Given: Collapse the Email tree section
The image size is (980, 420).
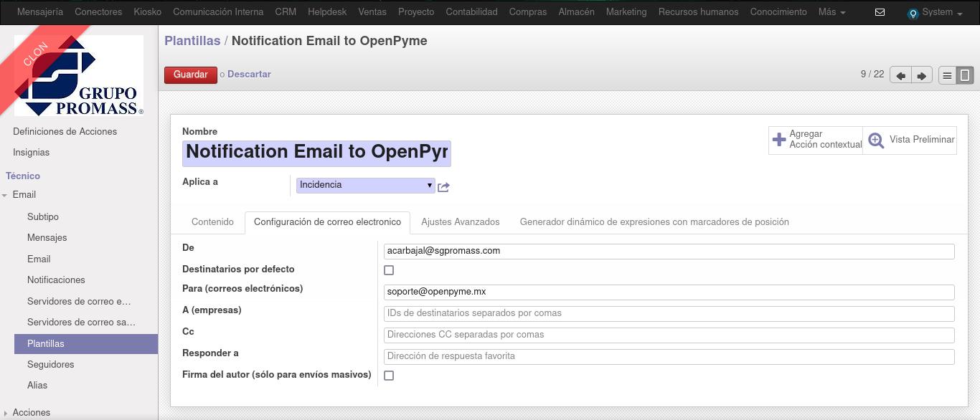Looking at the screenshot, I should pos(5,195).
